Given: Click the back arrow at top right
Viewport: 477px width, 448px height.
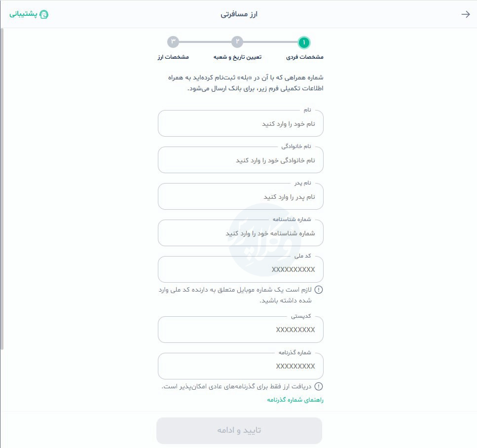Looking at the screenshot, I should click(465, 14).
